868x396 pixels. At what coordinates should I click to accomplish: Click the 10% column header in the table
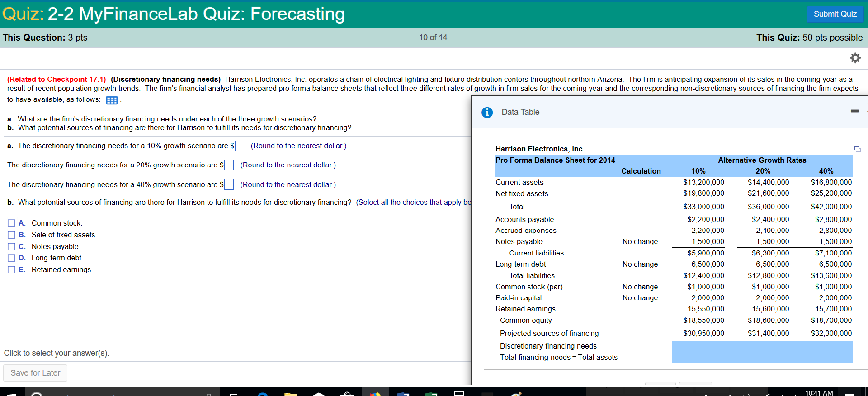(x=698, y=171)
